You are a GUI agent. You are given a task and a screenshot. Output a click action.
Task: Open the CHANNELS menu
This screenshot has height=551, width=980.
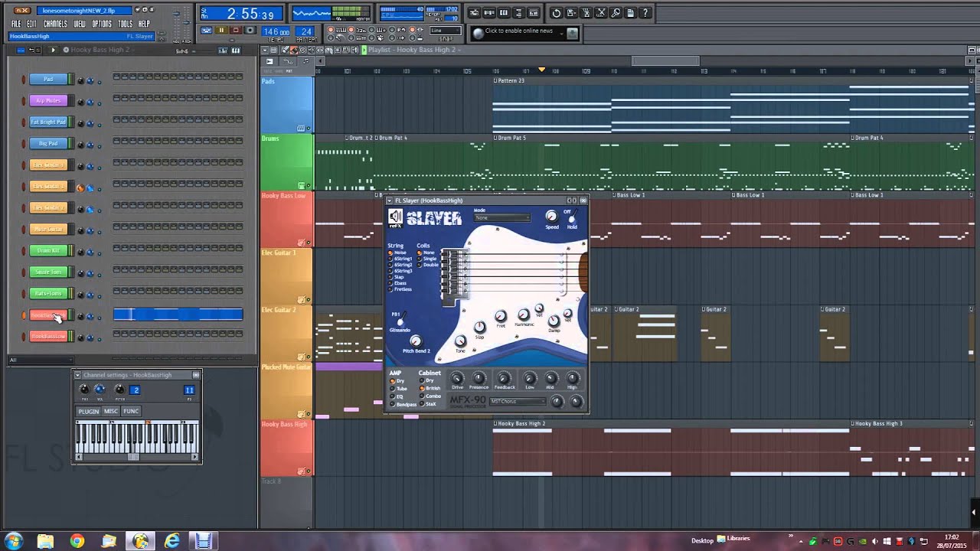(55, 24)
